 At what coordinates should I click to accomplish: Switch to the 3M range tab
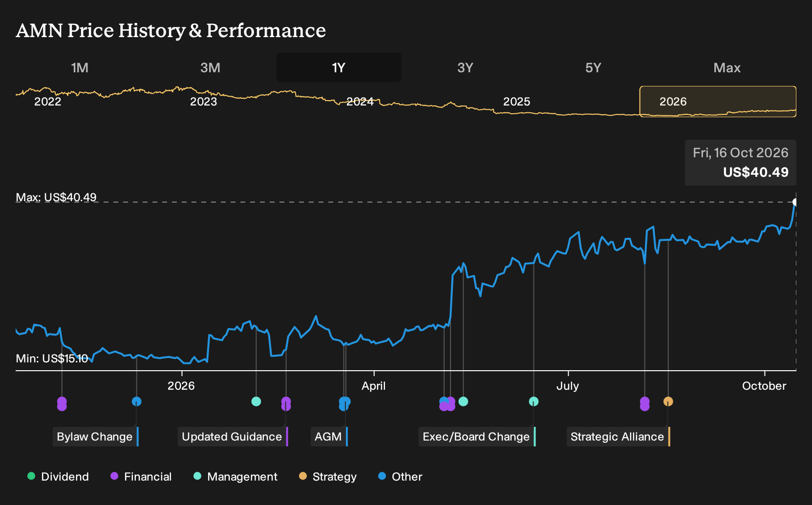[210, 67]
